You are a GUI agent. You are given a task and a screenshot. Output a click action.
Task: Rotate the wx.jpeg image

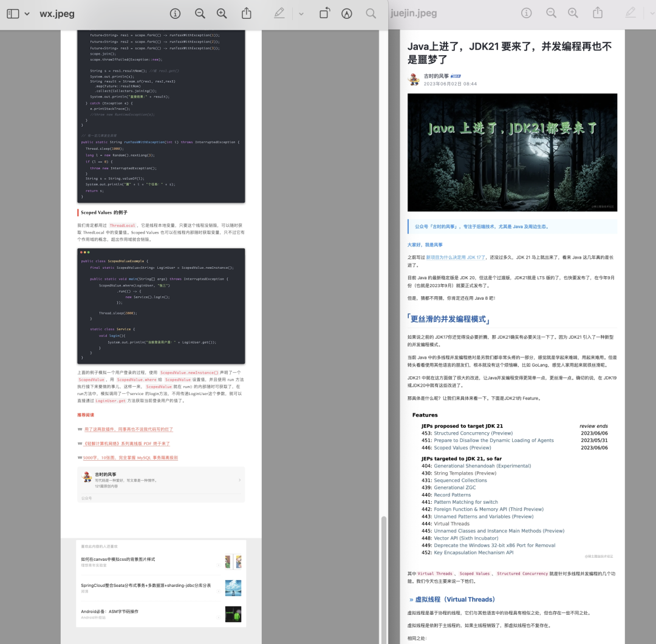point(324,13)
